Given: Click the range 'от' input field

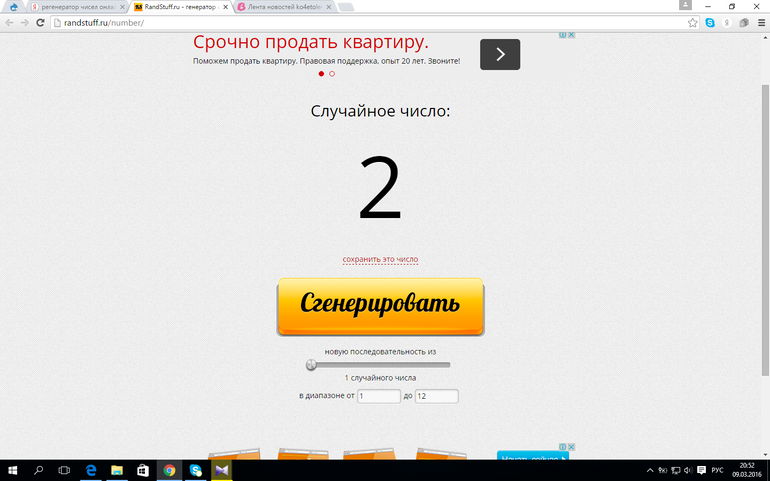Looking at the screenshot, I should click(379, 397).
